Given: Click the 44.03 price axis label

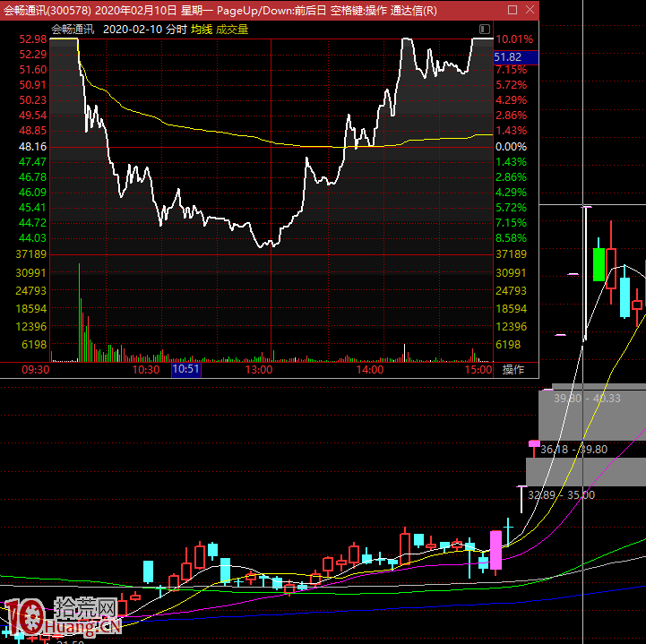Looking at the screenshot, I should pyautogui.click(x=33, y=238).
